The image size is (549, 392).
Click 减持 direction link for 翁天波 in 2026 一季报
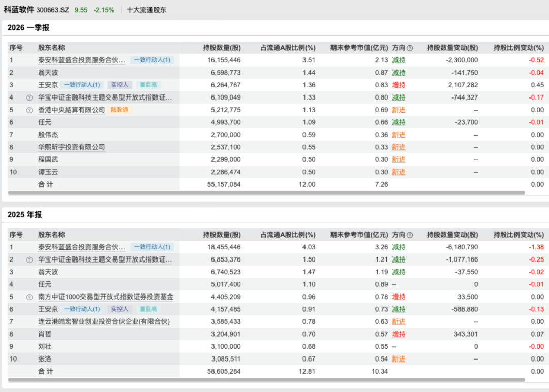pos(399,73)
